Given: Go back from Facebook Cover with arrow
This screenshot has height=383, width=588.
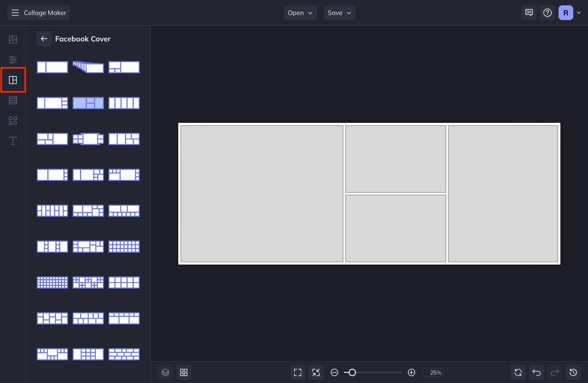Looking at the screenshot, I should 44,39.
